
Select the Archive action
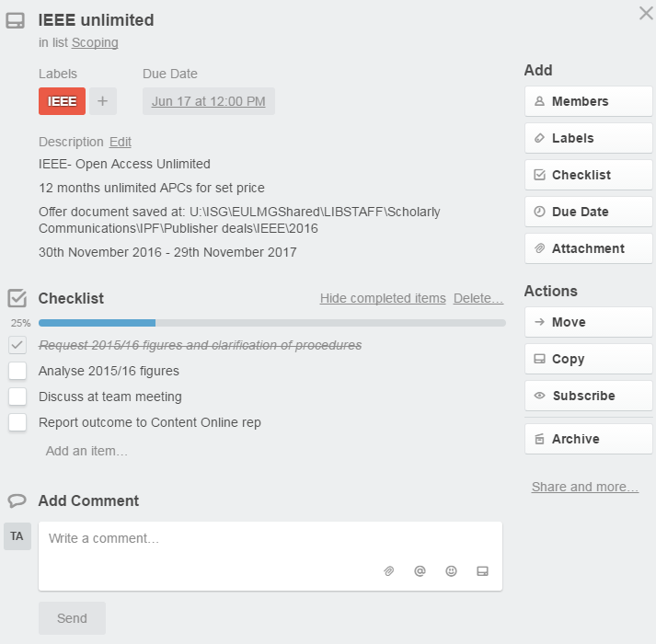click(588, 439)
